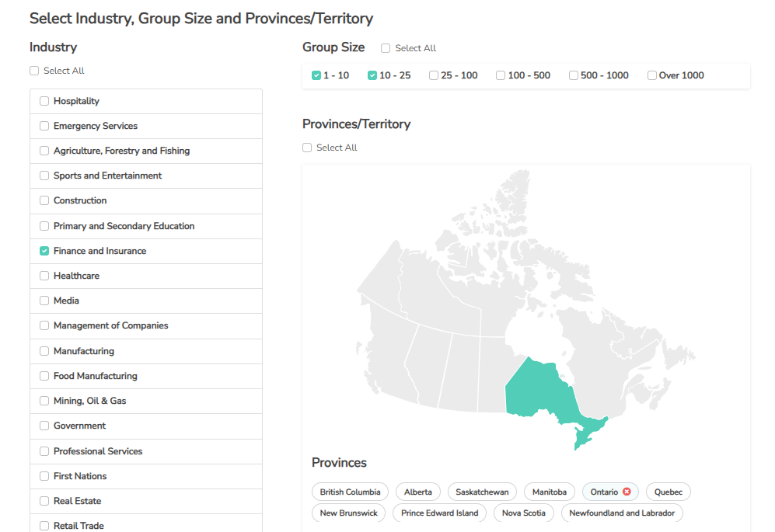Check Select All for Provinces/Territory

coord(307,148)
